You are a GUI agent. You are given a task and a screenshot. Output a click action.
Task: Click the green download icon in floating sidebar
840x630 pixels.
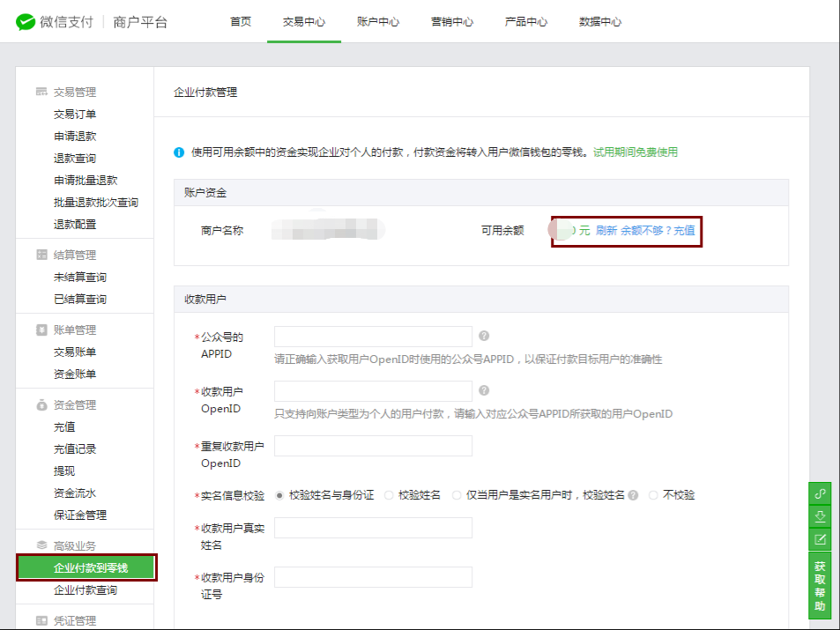(820, 516)
